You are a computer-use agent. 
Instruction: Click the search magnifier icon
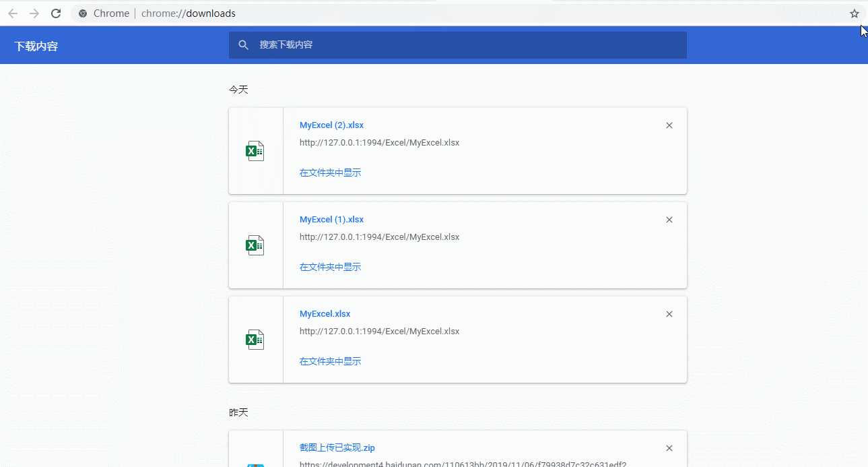(x=244, y=45)
